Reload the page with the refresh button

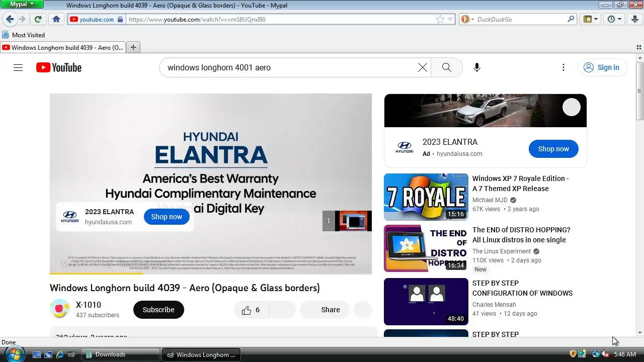[38, 19]
